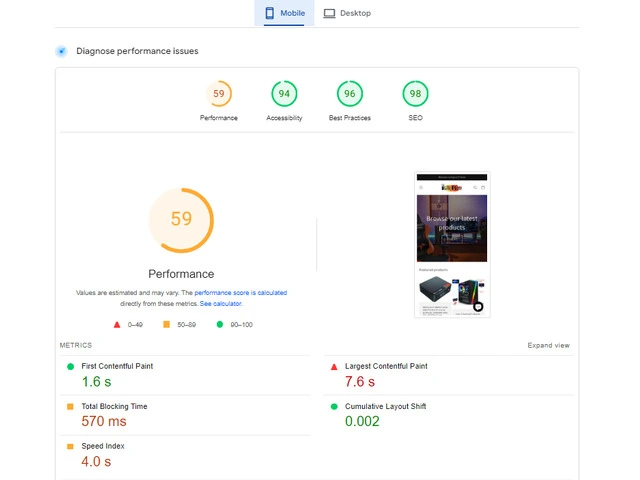Screen dimensions: 640x480
Task: Click the laptop icon on Desktop tab
Action: (x=329, y=13)
